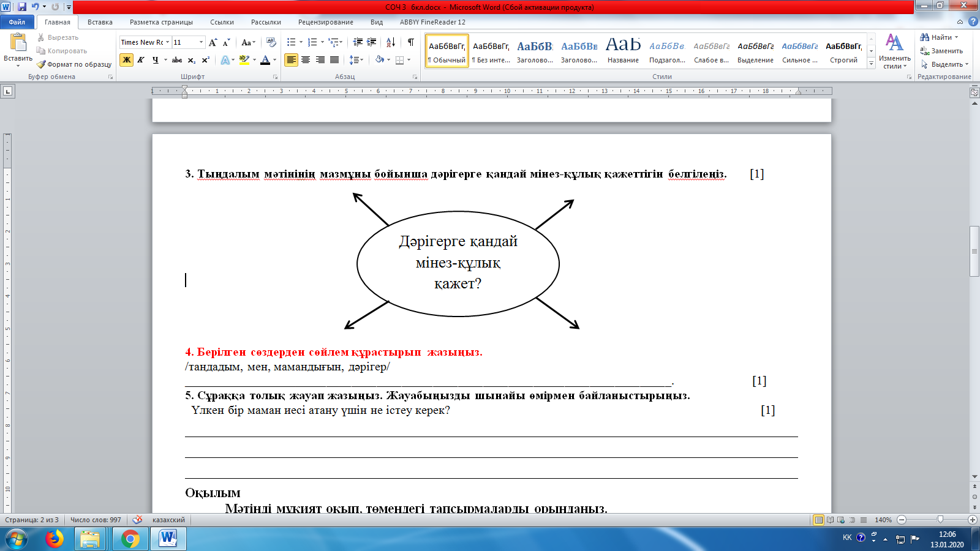The width and height of the screenshot is (980, 551).
Task: Click the bulleted list icon
Action: pos(291,42)
